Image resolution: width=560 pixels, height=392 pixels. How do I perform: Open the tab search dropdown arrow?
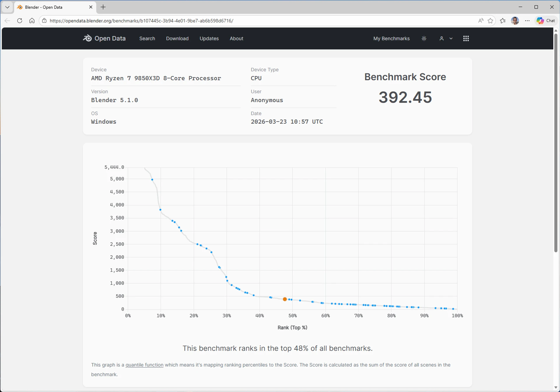point(7,7)
